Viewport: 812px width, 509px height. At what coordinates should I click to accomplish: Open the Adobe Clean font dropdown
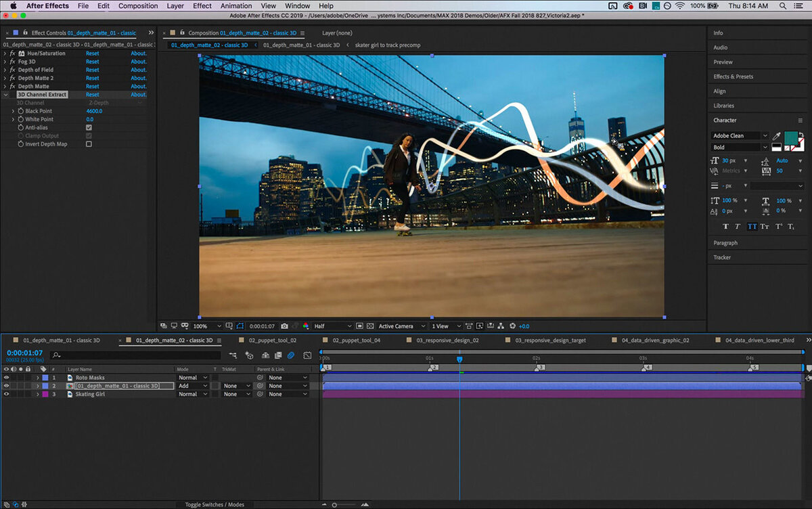click(740, 136)
